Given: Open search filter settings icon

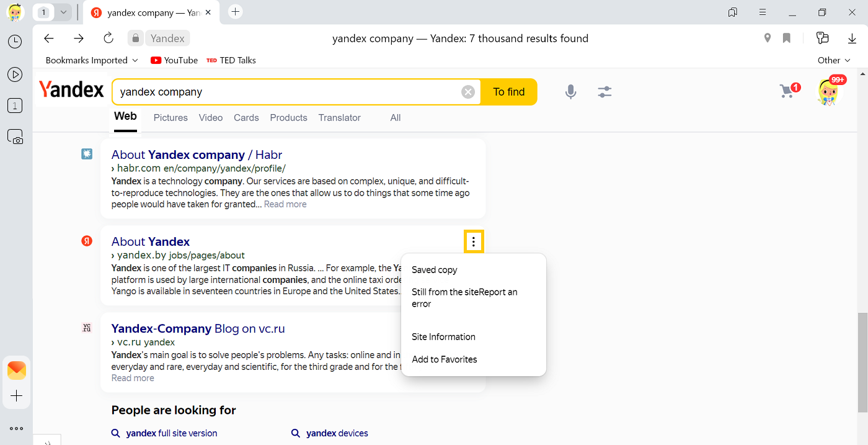Looking at the screenshot, I should tap(604, 92).
